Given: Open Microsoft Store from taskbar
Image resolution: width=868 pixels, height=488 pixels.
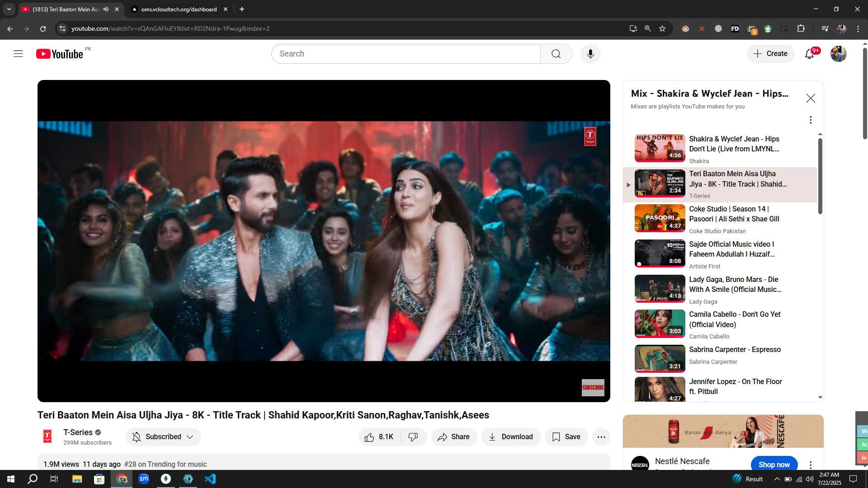Looking at the screenshot, I should point(99,479).
